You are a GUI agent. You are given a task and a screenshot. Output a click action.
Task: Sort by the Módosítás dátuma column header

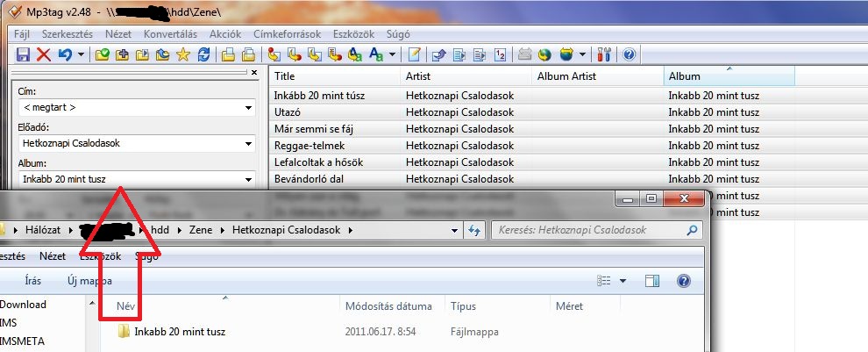tap(388, 306)
